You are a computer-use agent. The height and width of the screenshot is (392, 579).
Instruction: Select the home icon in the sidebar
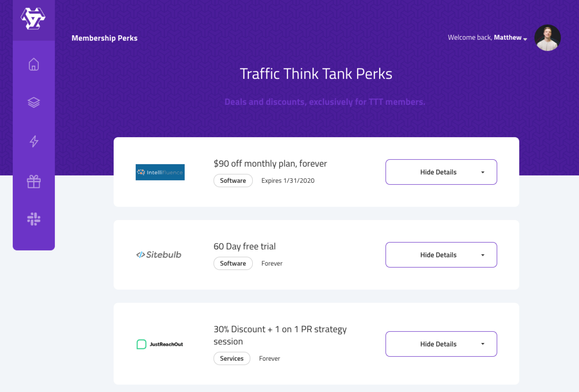[x=33, y=64]
